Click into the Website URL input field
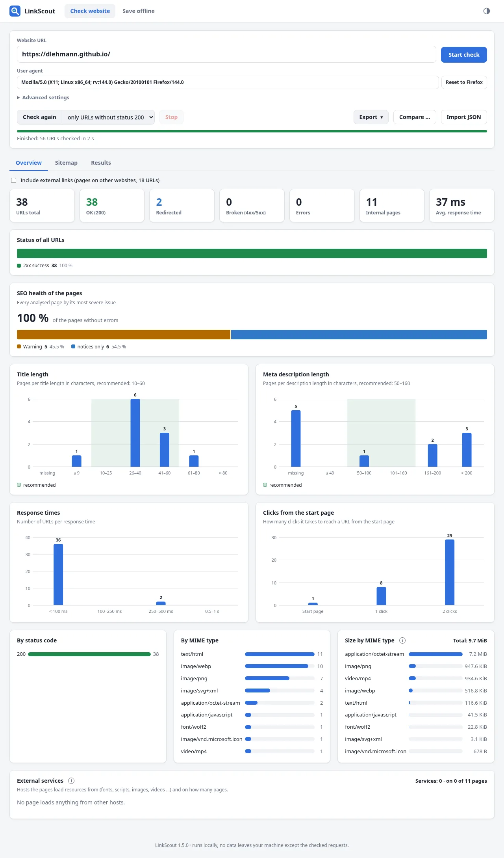Screen dimensions: 504x858 (x=226, y=54)
